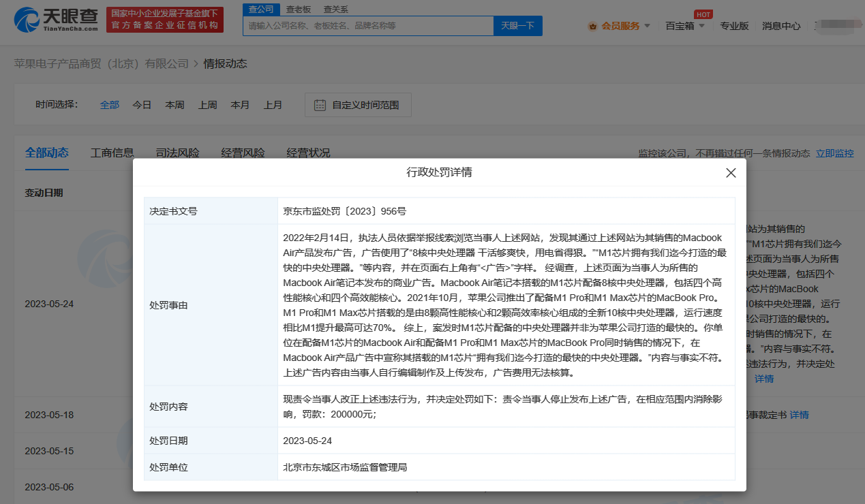Click document number 京东市监处罚〔2023〕956号

[x=345, y=211]
